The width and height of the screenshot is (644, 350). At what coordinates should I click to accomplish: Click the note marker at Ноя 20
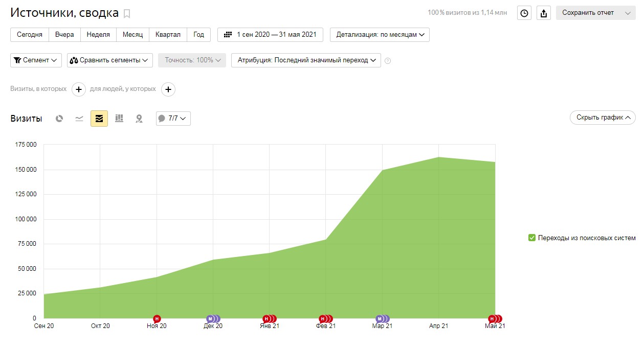tap(157, 319)
